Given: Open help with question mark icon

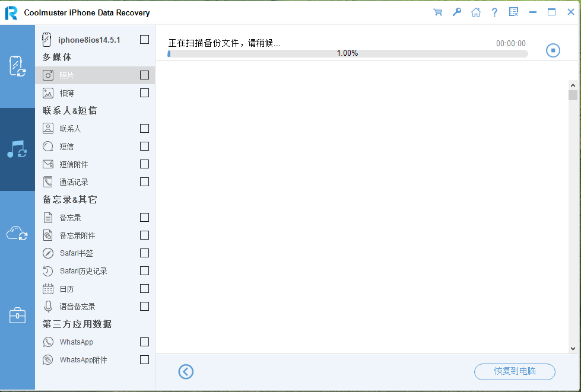Looking at the screenshot, I should tap(494, 12).
